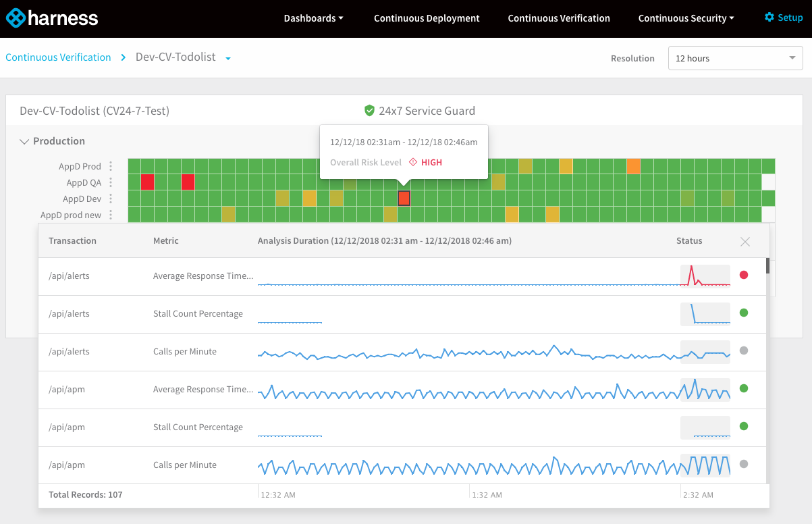
Task: Click red status dot for /api/alerts Average Response Time
Action: point(744,275)
